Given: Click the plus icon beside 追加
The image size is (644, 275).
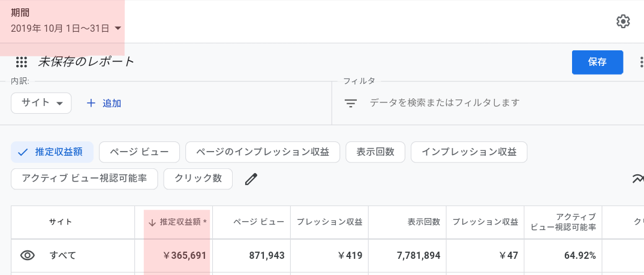Looking at the screenshot, I should point(91,103).
